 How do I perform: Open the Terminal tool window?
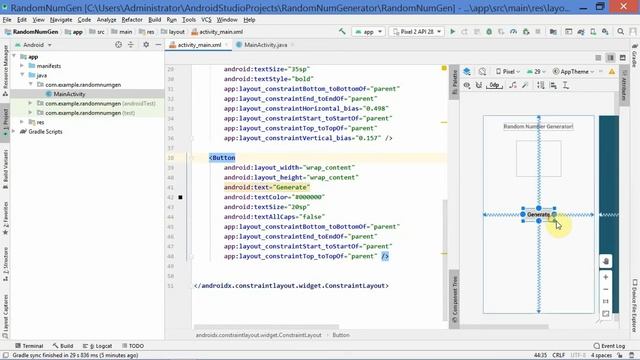pyautogui.click(x=29, y=346)
